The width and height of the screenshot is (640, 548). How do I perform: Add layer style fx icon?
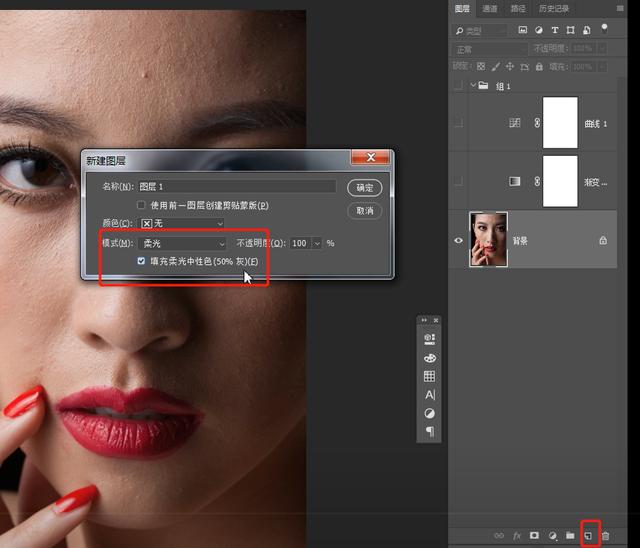(x=517, y=536)
